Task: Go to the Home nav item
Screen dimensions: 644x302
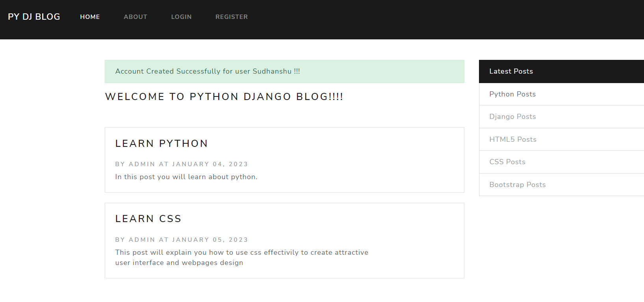Action: coord(90,17)
